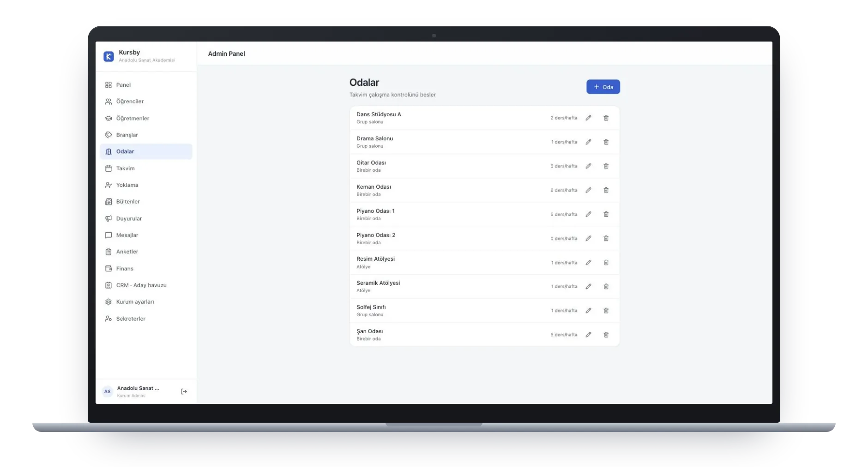Click the Kursby logo icon
Viewport: 868px width, 467px height.
[108, 56]
